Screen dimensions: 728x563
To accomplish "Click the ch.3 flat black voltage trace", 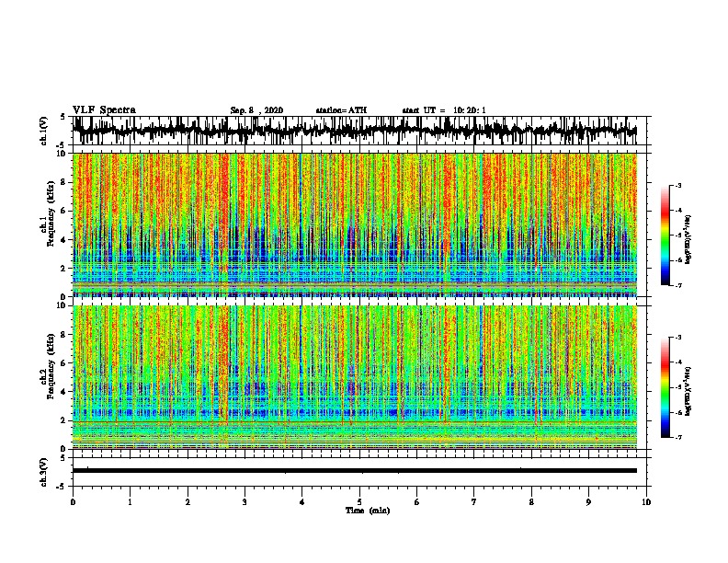I will 355,471.
